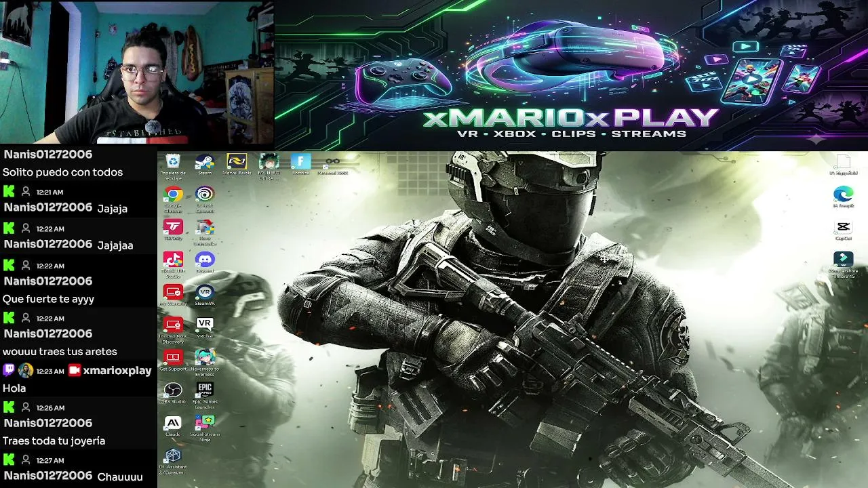Click the 'Jajajaa' chat message
The width and height of the screenshot is (868, 488).
click(115, 245)
